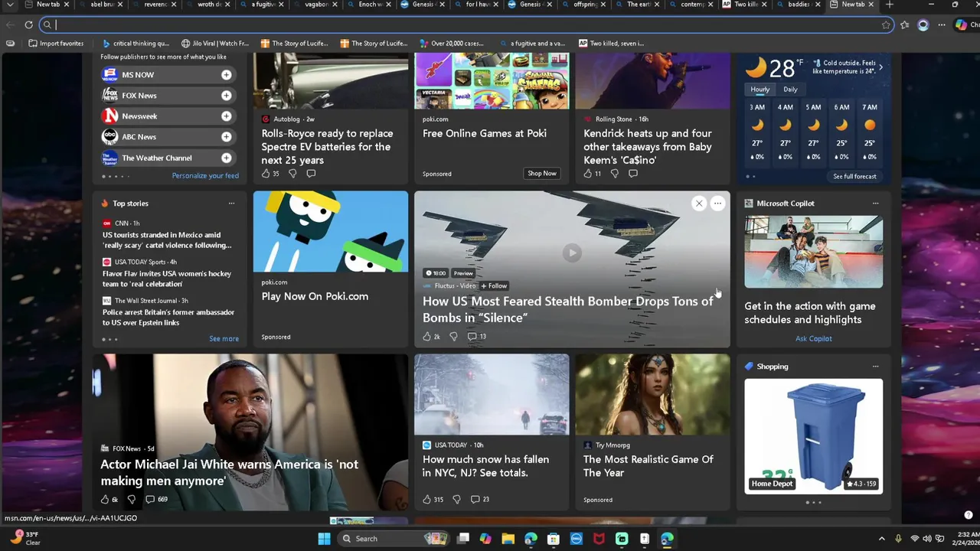The width and height of the screenshot is (980, 551).
Task: Play the Stealth Bomber video
Action: tap(572, 253)
